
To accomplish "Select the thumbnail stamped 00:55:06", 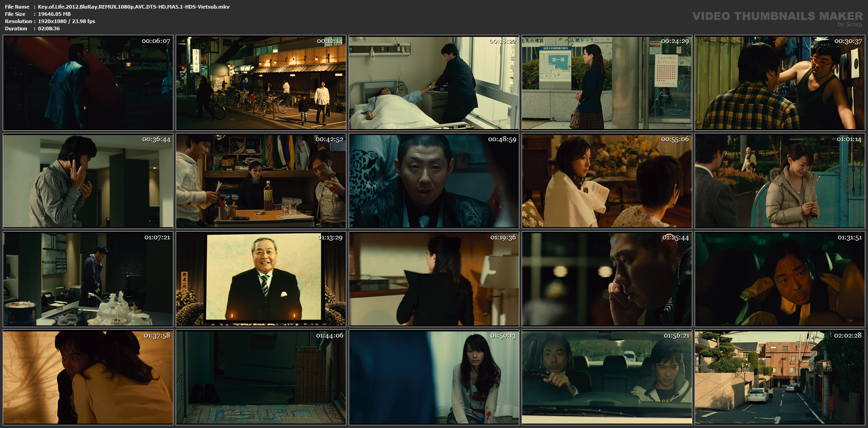I will (x=607, y=181).
